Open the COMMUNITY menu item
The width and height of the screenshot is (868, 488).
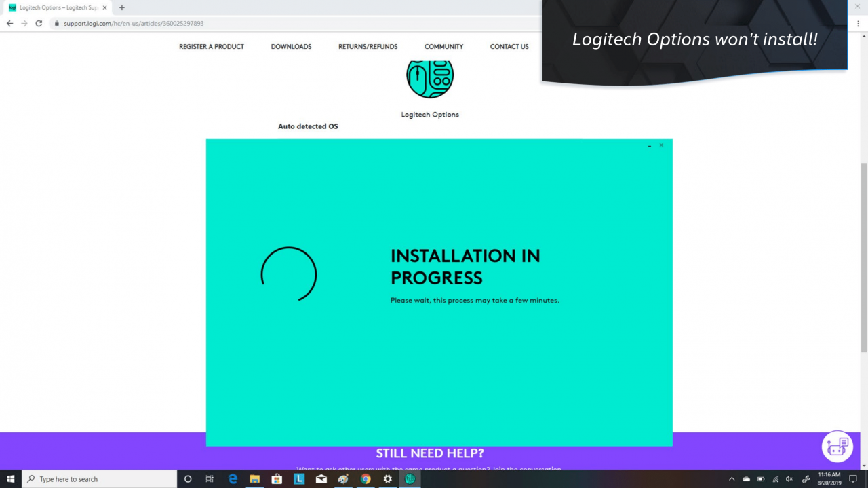point(443,47)
